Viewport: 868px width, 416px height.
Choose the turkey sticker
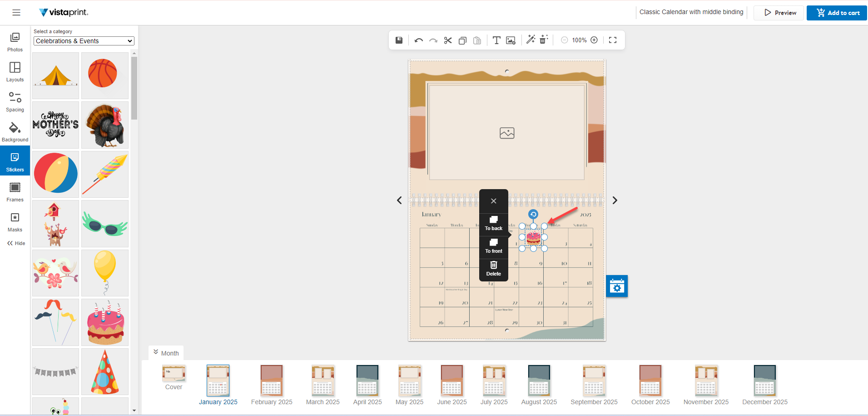pyautogui.click(x=105, y=125)
